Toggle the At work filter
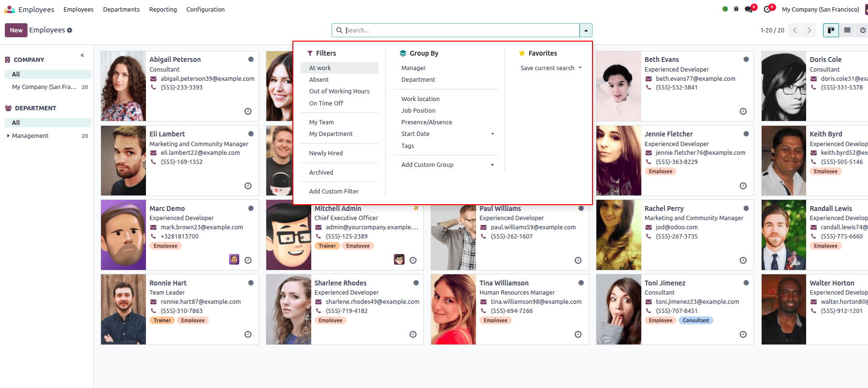The height and width of the screenshot is (388, 868). [x=339, y=68]
